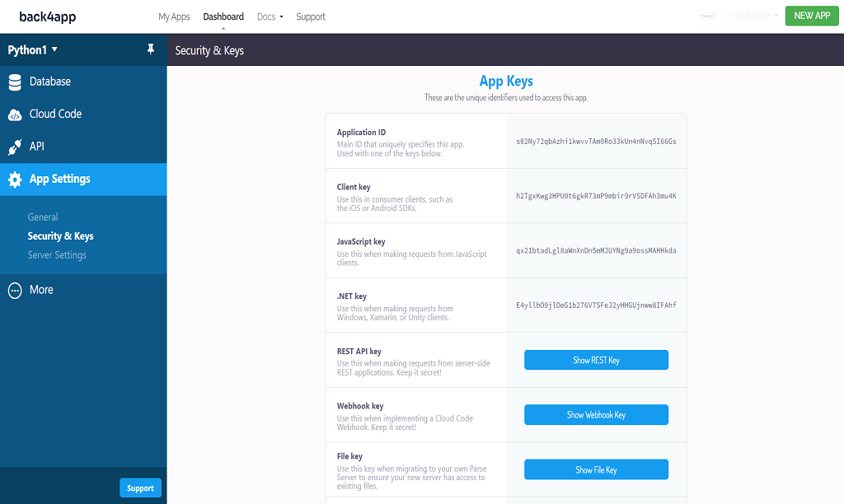The height and width of the screenshot is (504, 844).
Task: Pin the sidebar with the pushpin icon
Action: [151, 49]
